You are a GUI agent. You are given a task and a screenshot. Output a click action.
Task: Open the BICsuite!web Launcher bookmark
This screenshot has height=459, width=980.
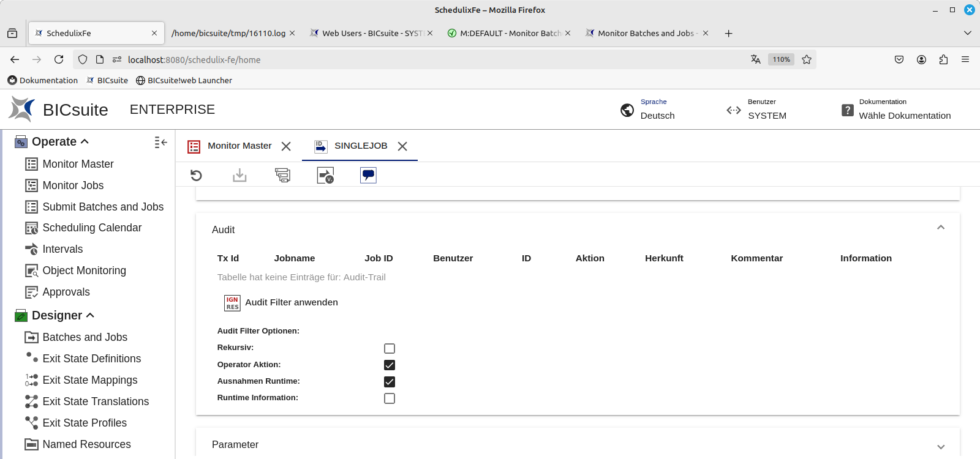tap(189, 80)
